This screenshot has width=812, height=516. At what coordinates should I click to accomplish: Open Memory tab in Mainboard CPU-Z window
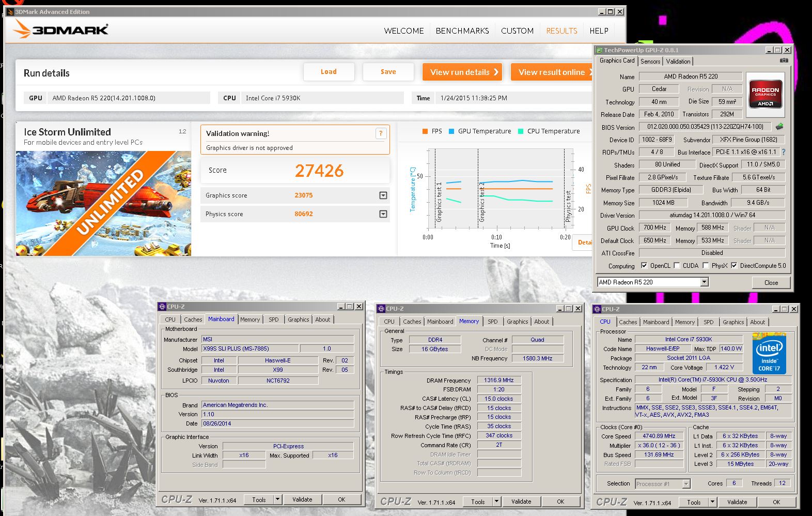coord(250,320)
